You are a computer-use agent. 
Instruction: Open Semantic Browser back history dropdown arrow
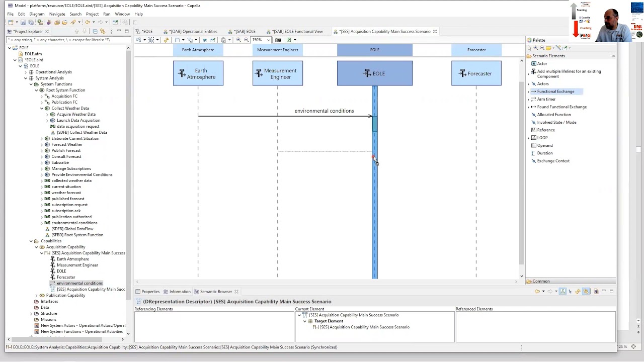(543, 292)
